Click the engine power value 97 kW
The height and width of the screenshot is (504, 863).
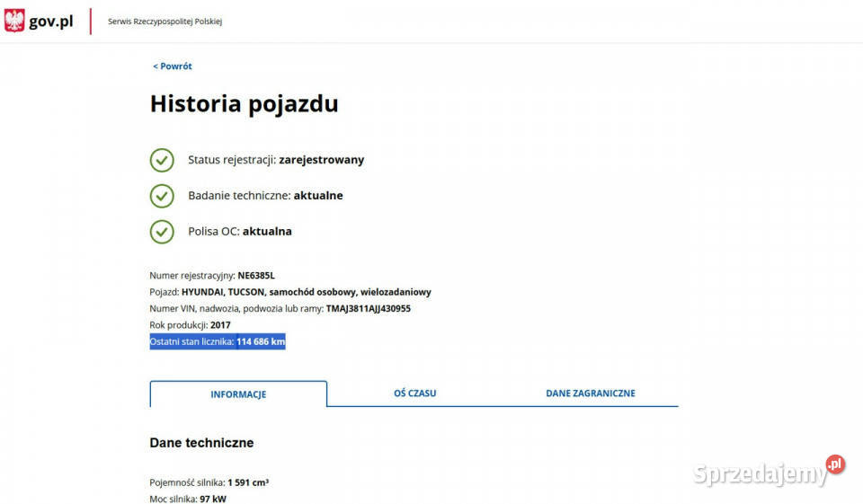[x=213, y=499]
